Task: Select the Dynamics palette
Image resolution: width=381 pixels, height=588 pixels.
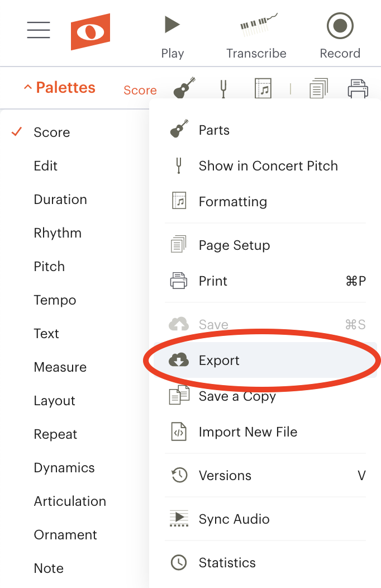Action: [x=64, y=468]
